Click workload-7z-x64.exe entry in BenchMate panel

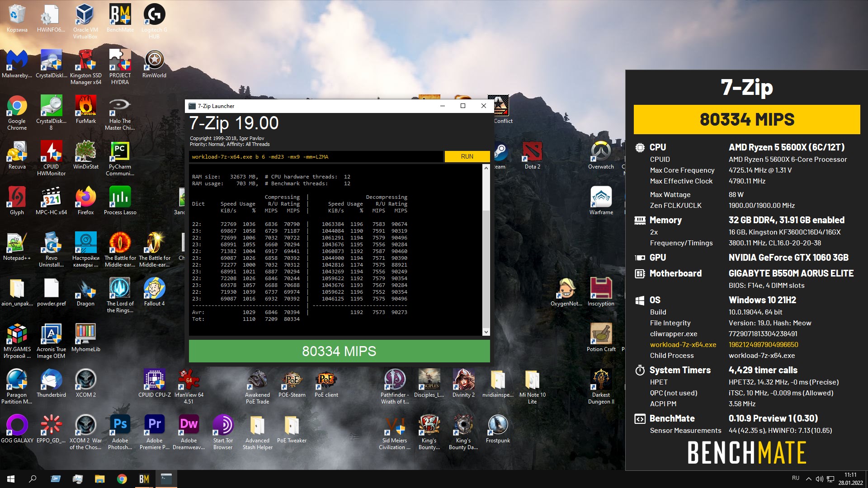point(683,344)
